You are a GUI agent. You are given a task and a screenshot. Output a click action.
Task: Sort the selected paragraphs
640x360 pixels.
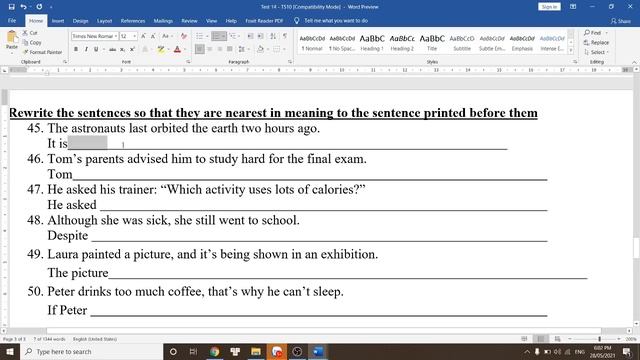click(x=273, y=36)
